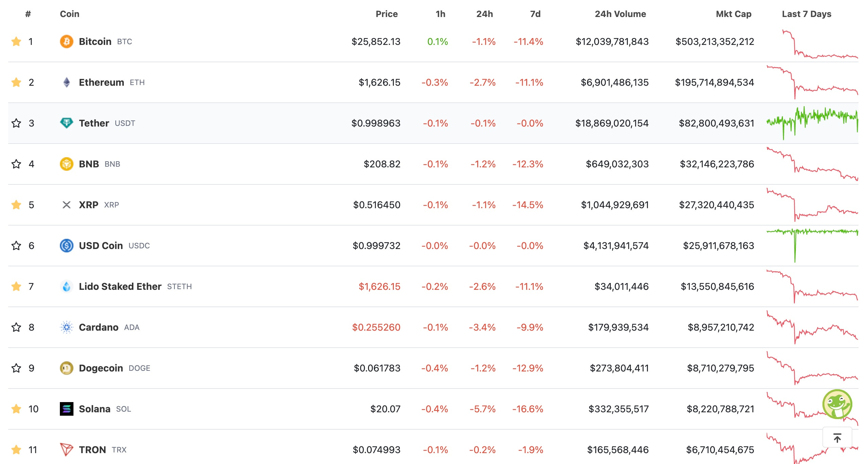Open the Bitcoin coin page link
Viewport: 868px width, 464px height.
[x=95, y=42]
